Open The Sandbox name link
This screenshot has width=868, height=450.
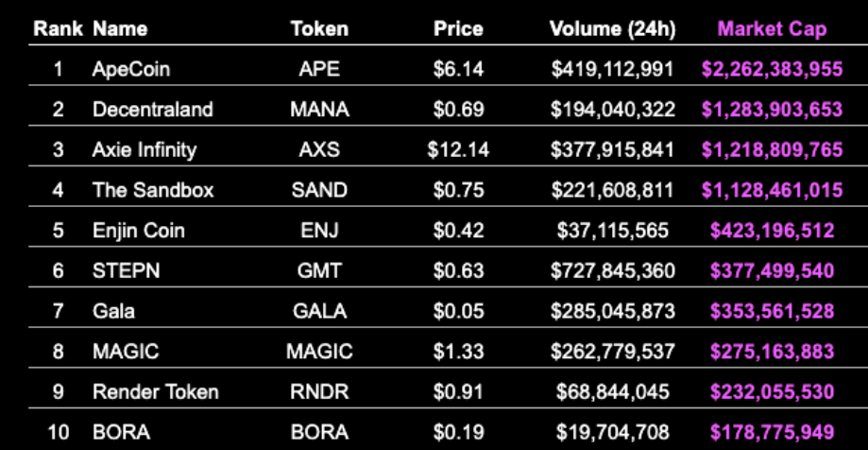coord(153,190)
